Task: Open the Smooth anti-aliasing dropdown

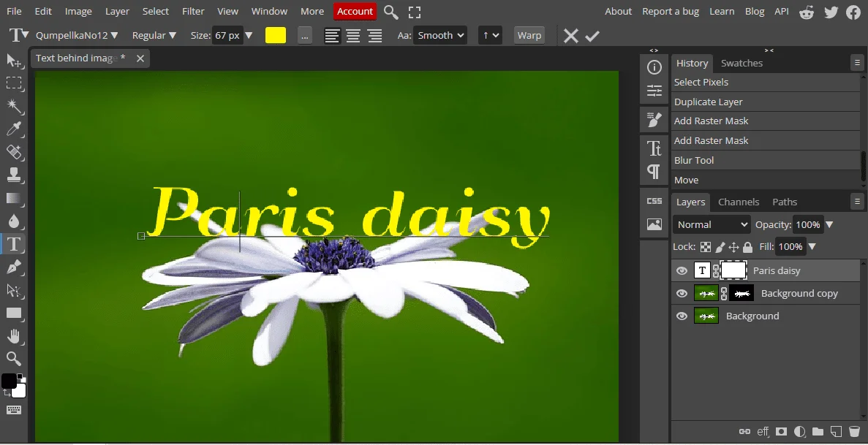Action: coord(440,36)
